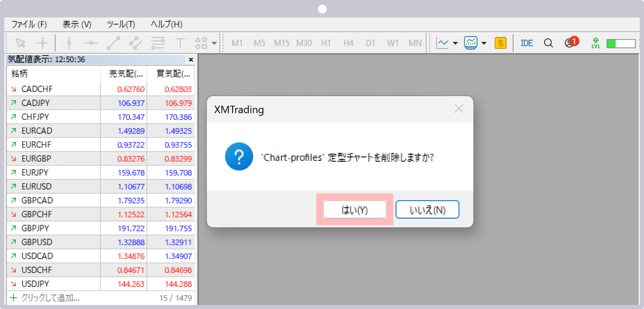Select the equidistant channel tool

136,43
